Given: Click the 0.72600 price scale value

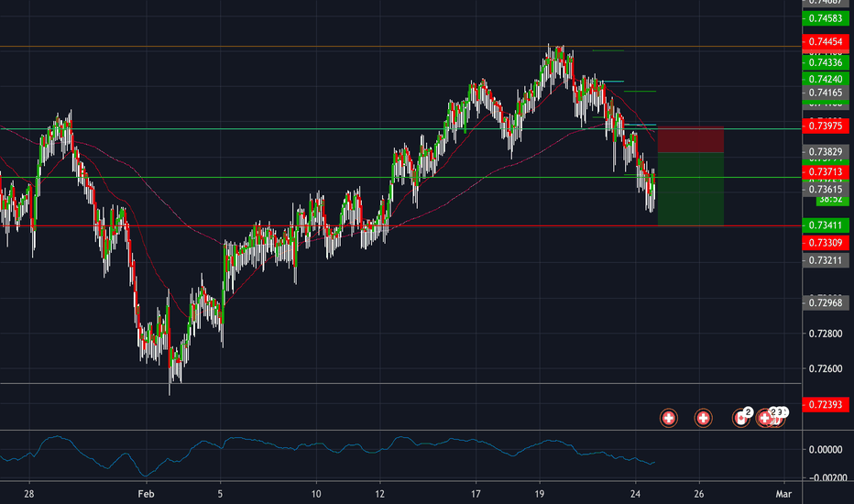Looking at the screenshot, I should 825,369.
